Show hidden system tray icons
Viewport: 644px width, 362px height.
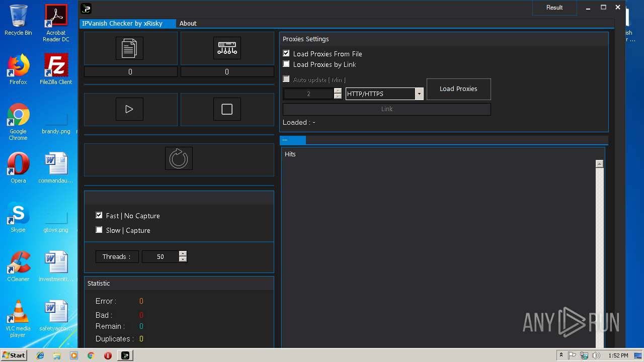pyautogui.click(x=561, y=355)
